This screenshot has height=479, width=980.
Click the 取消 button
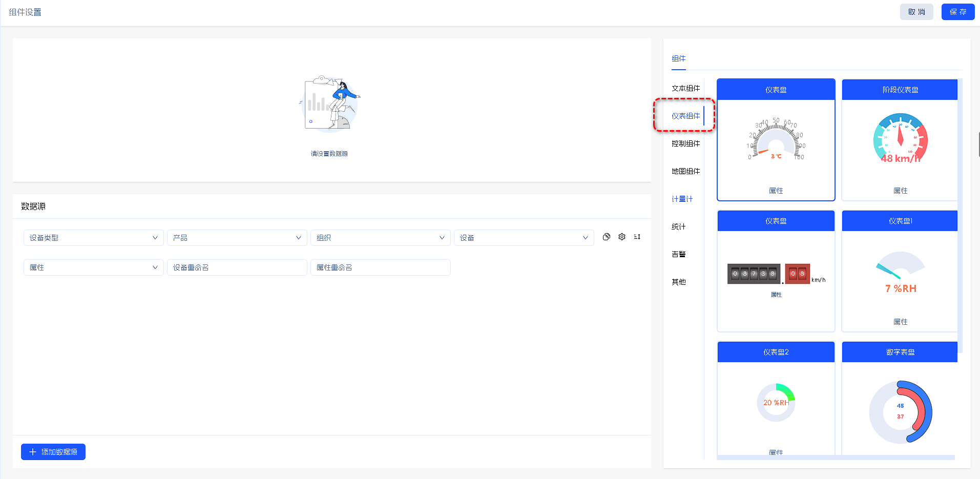point(916,12)
